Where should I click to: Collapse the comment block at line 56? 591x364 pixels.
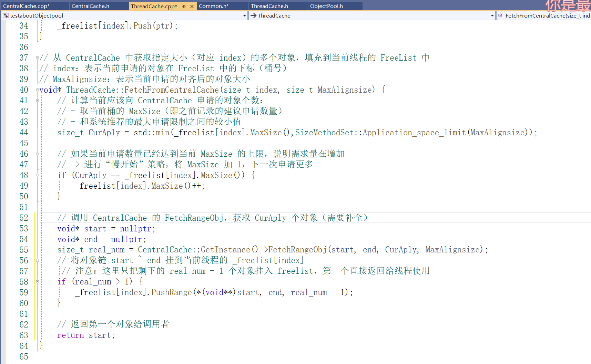click(x=37, y=260)
